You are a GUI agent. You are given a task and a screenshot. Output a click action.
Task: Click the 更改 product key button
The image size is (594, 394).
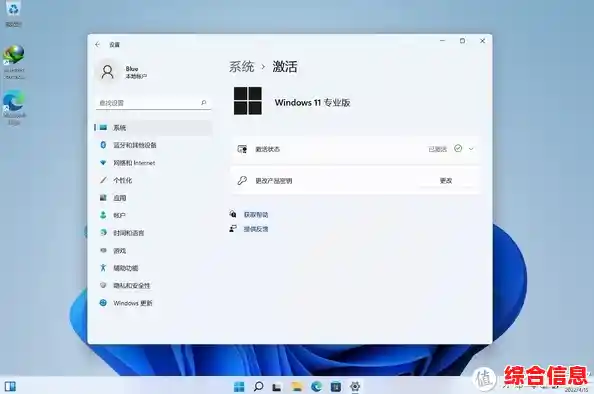pos(446,181)
